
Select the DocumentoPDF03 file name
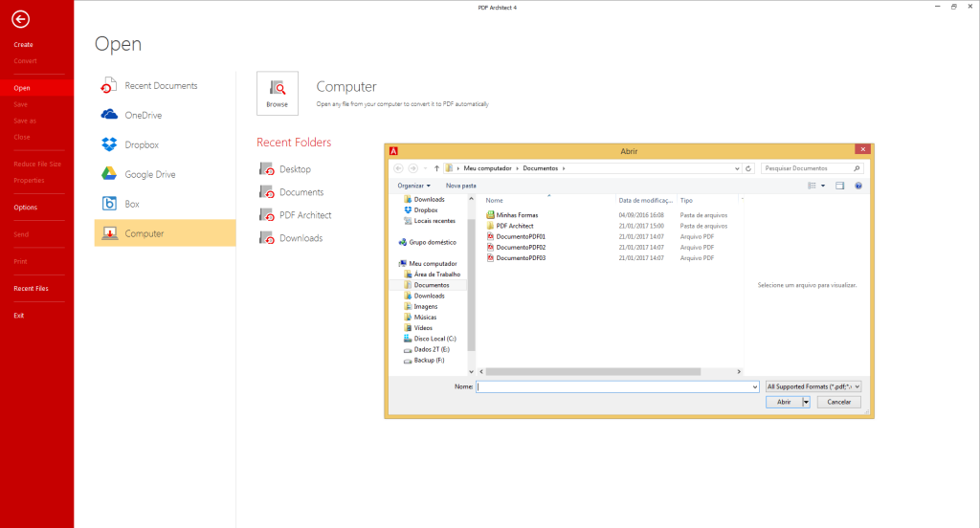coord(521,258)
